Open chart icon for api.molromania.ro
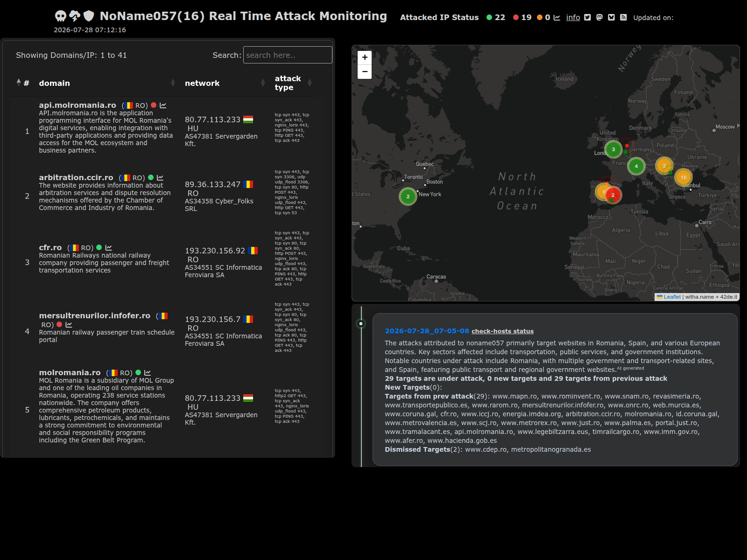 point(163,105)
